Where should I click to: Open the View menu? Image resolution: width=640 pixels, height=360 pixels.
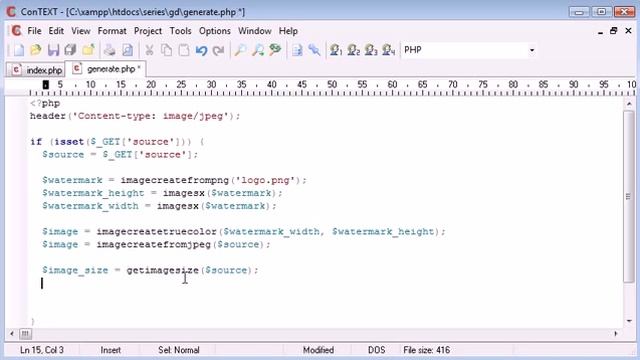81,31
